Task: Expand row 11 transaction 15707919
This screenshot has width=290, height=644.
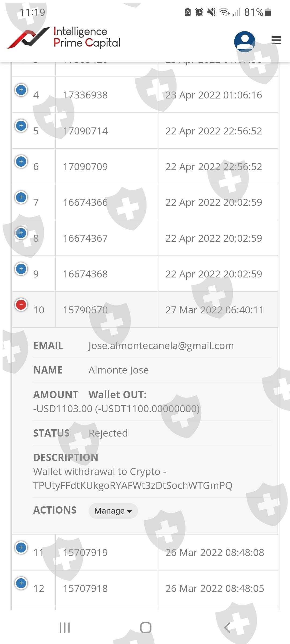Action: pos(21,547)
